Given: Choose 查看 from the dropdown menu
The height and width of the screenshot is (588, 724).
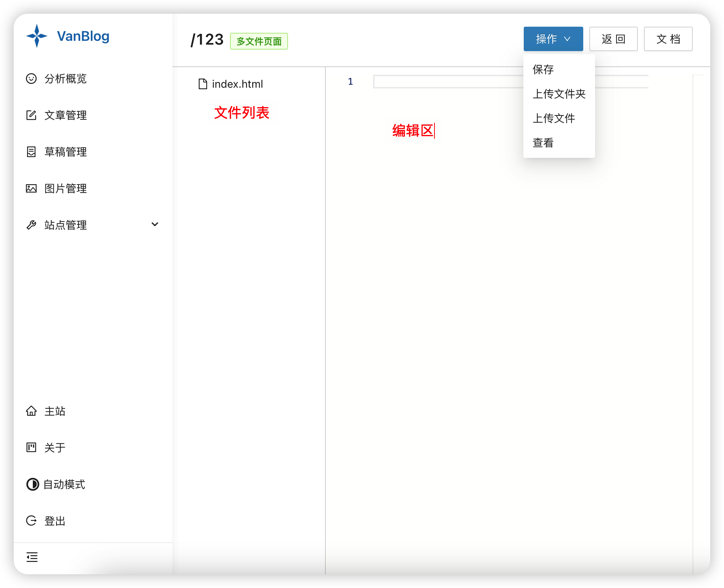Looking at the screenshot, I should coord(559,143).
